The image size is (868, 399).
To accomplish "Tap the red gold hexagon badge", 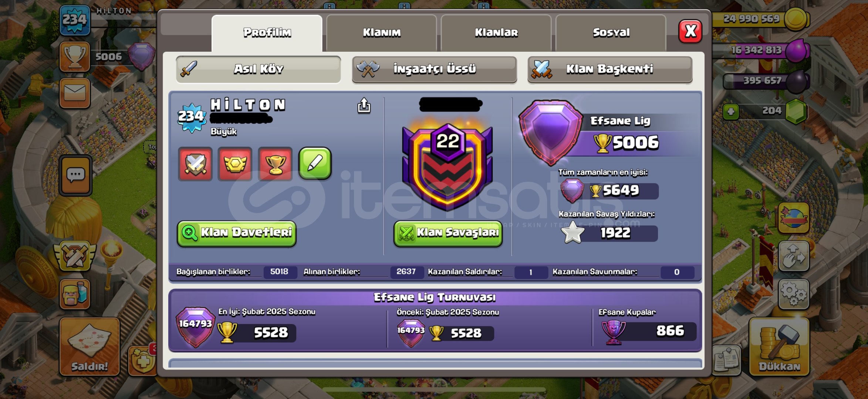I will click(235, 164).
